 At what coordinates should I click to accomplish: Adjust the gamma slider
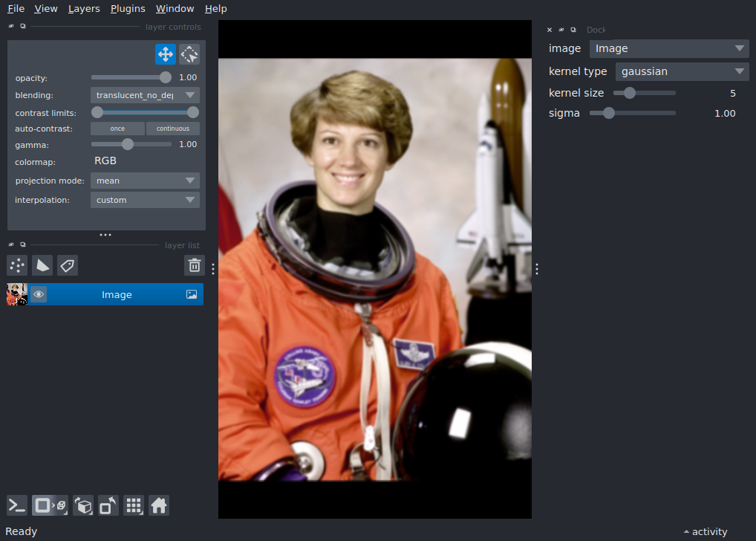(x=126, y=144)
